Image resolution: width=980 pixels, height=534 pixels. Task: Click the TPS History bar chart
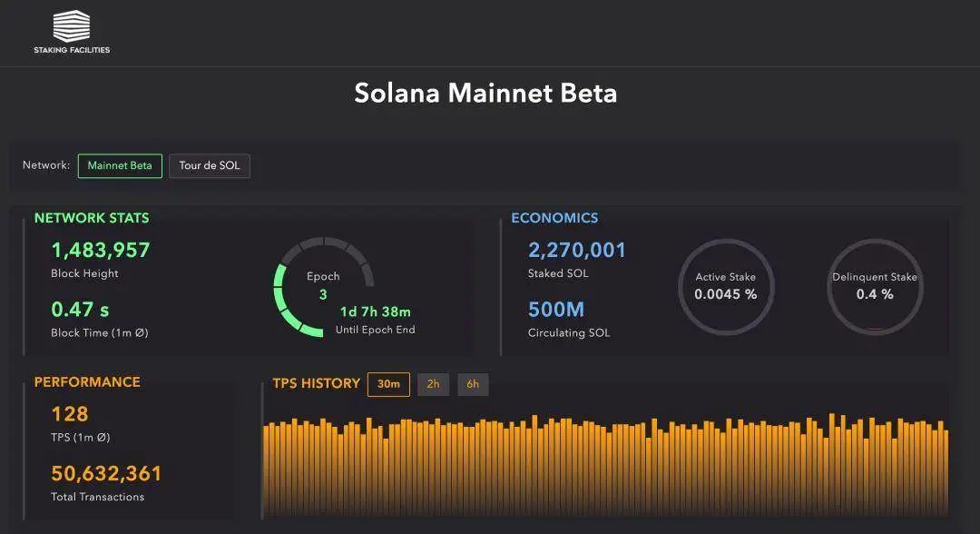tap(605, 467)
